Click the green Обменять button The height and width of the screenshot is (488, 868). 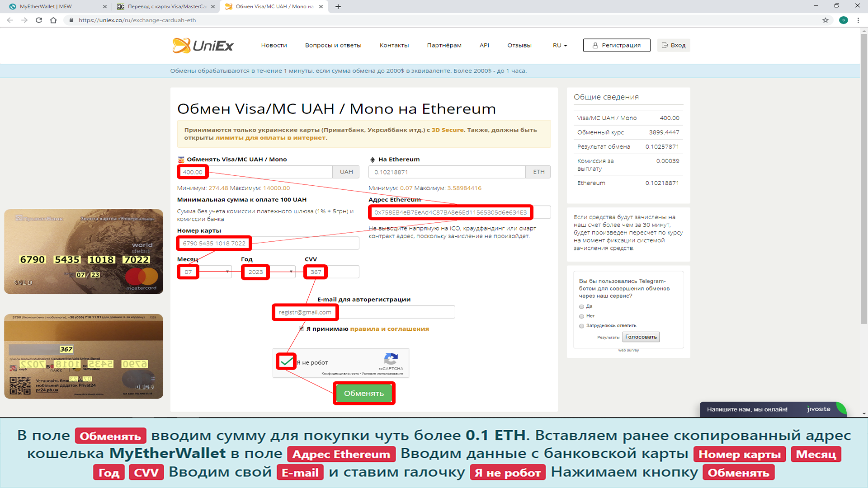pos(364,393)
